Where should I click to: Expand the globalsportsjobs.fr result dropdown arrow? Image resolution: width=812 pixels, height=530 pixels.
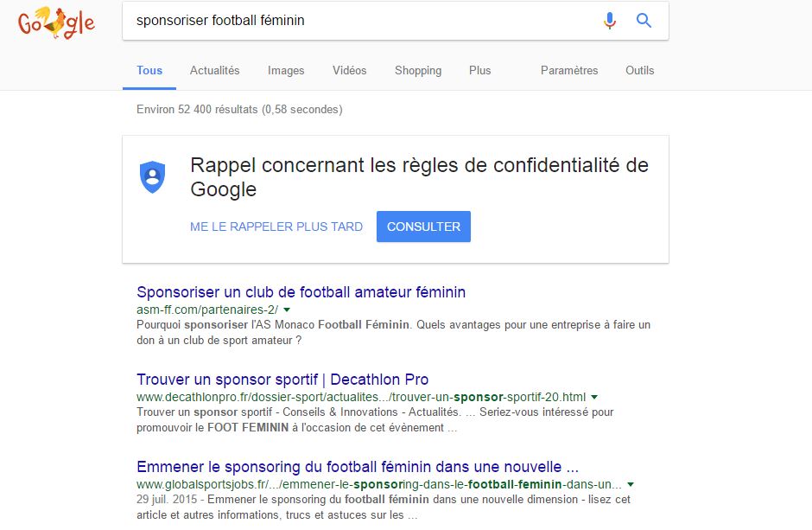coord(631,485)
